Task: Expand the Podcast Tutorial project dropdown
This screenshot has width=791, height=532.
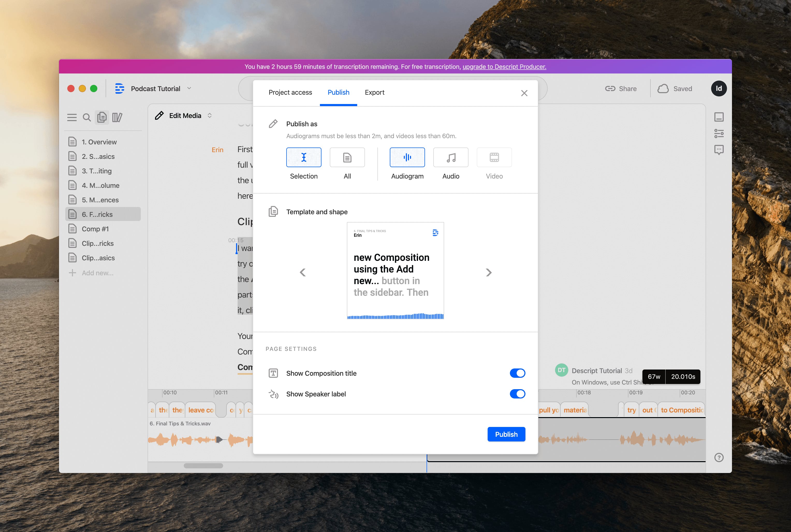Action: point(191,88)
